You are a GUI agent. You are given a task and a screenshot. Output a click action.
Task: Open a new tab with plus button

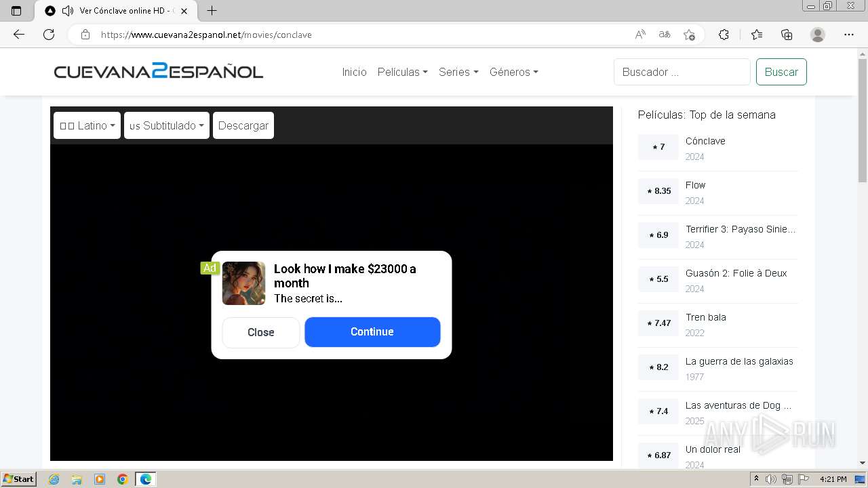212,11
